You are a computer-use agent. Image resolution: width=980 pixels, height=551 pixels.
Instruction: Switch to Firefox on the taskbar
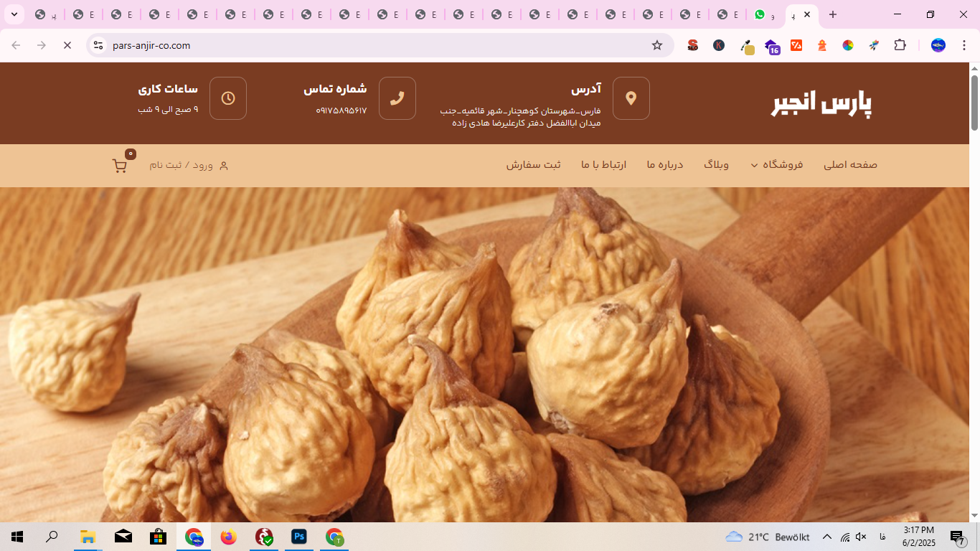click(229, 537)
